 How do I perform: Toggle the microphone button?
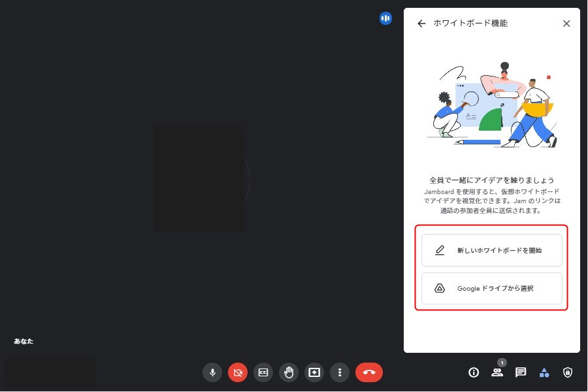212,372
